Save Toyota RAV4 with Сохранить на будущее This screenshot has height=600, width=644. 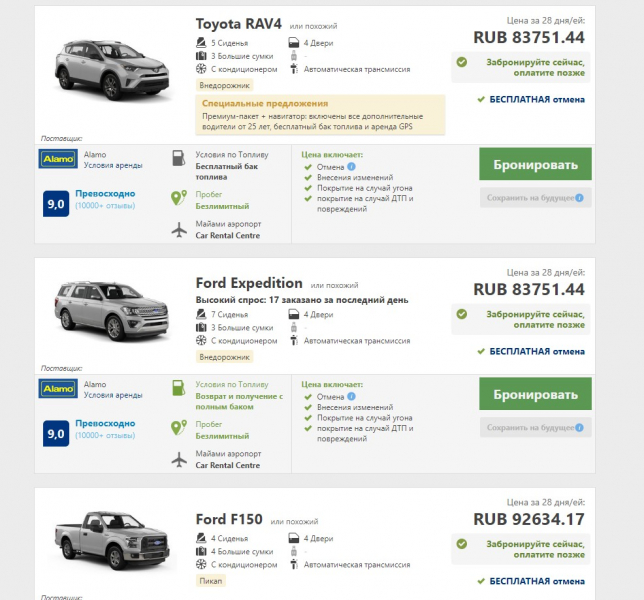pos(535,198)
